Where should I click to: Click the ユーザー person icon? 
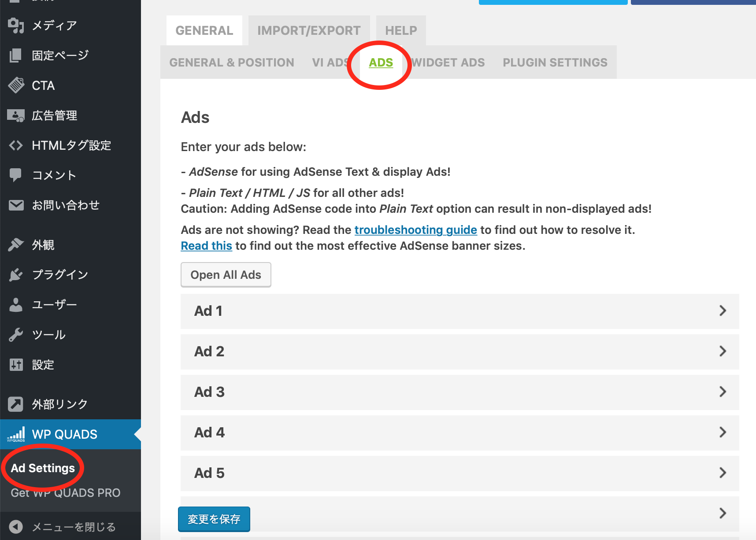pyautogui.click(x=16, y=304)
